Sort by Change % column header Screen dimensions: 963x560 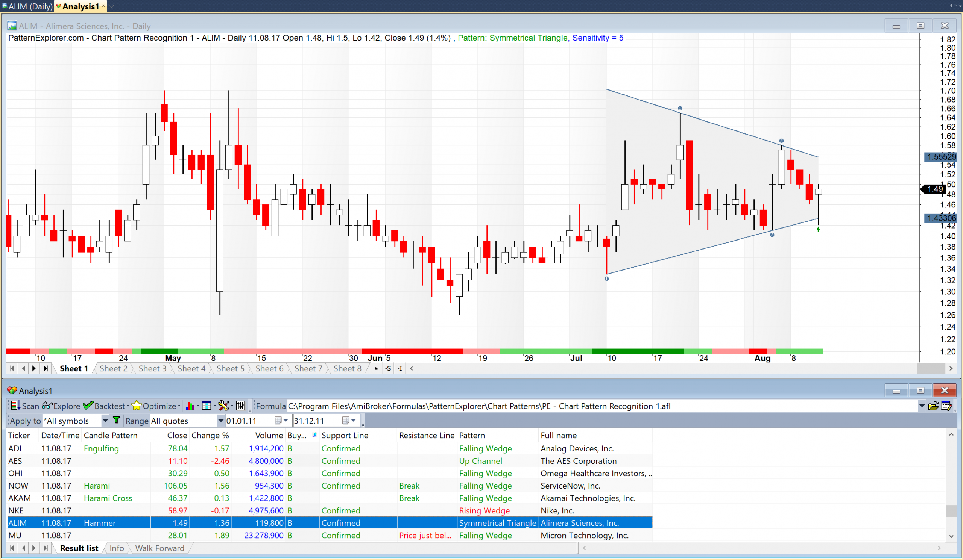coord(210,435)
